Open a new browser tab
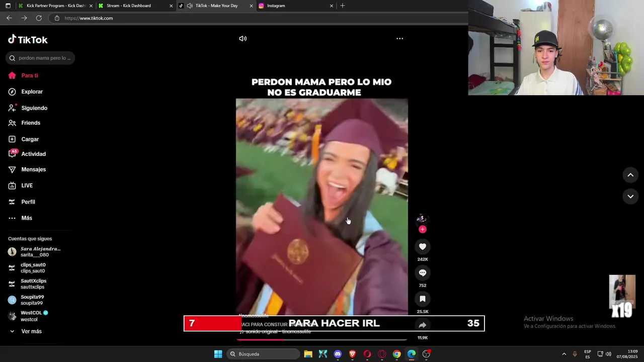 point(343,6)
